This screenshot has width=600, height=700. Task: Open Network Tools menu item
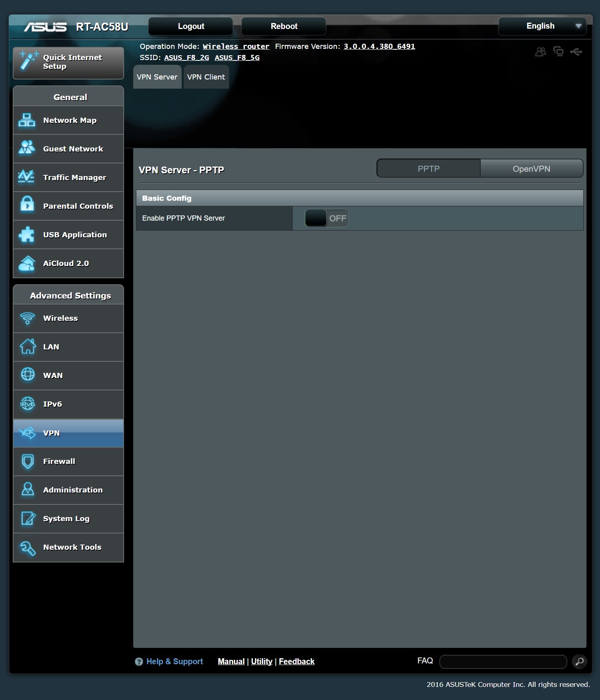pos(68,547)
